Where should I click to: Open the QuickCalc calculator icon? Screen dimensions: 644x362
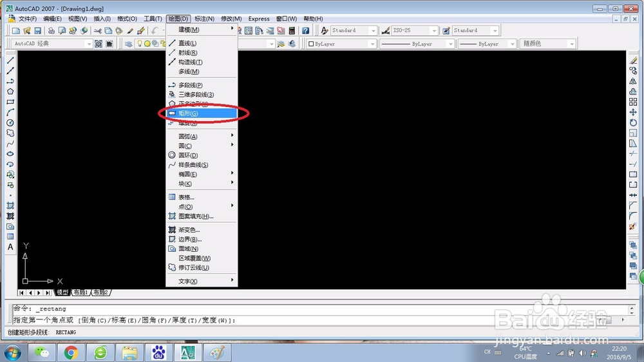click(292, 30)
